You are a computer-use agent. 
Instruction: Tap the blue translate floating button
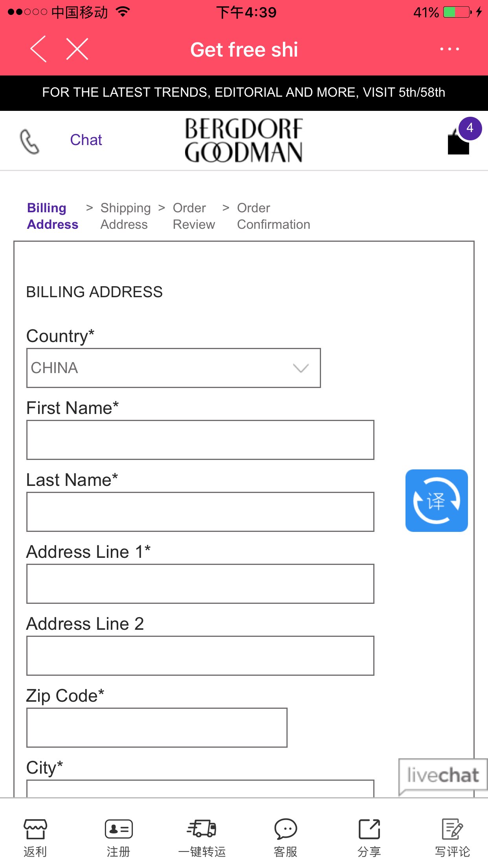[437, 500]
